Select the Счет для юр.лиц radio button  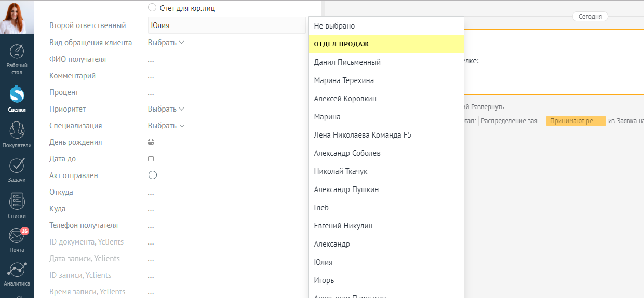coord(152,8)
